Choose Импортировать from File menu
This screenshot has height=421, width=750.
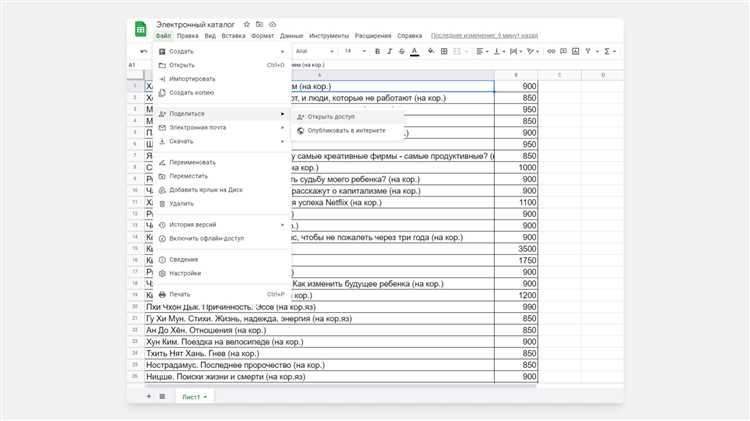[x=222, y=79]
